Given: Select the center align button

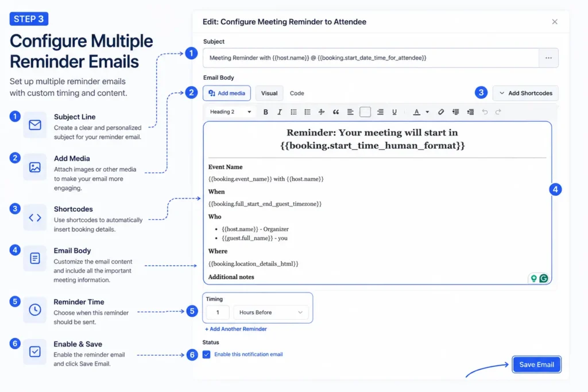Looking at the screenshot, I should [x=365, y=112].
